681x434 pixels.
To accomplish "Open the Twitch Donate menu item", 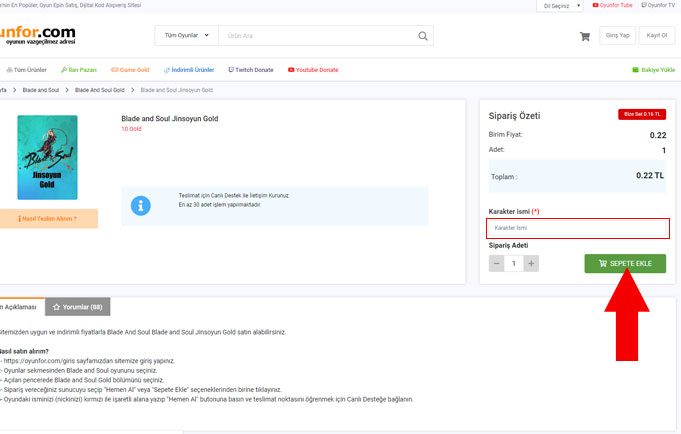I will click(251, 70).
